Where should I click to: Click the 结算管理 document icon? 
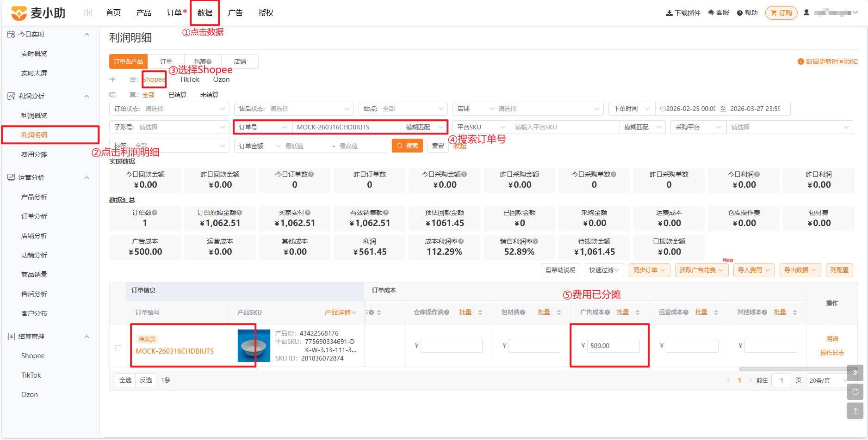coord(11,336)
